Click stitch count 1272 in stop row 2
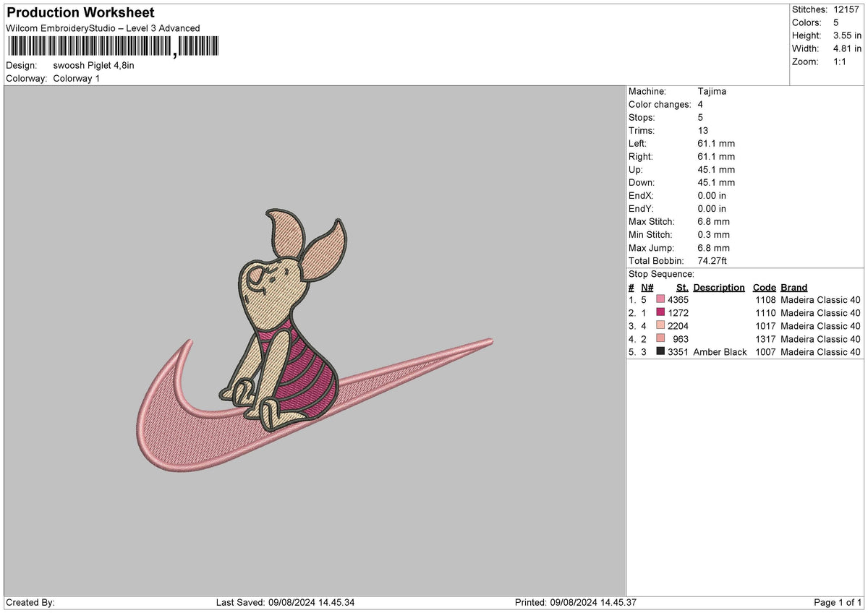 pyautogui.click(x=678, y=313)
